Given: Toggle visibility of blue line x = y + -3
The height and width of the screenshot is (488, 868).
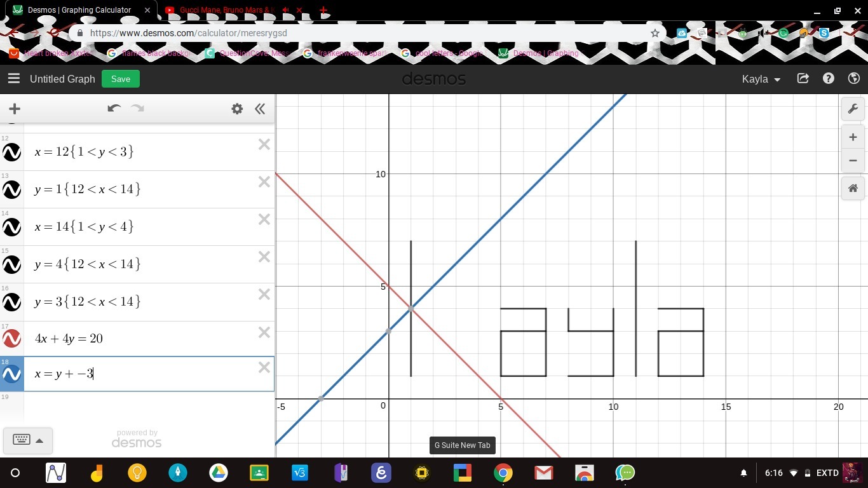Looking at the screenshot, I should coord(12,375).
